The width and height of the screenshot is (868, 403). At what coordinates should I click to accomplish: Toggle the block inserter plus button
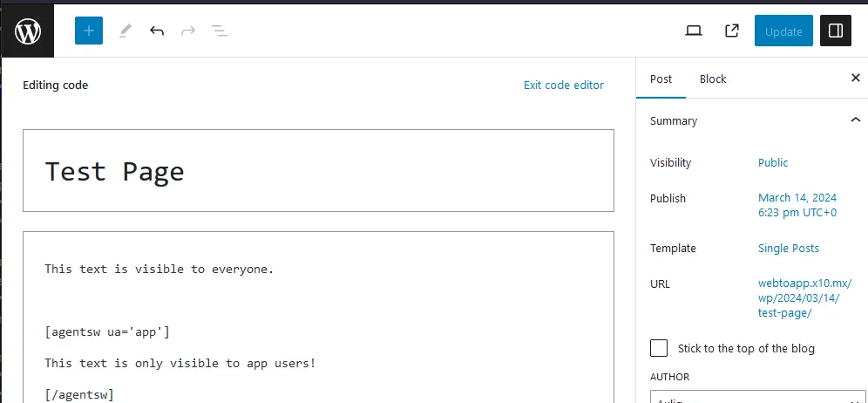pos(89,31)
